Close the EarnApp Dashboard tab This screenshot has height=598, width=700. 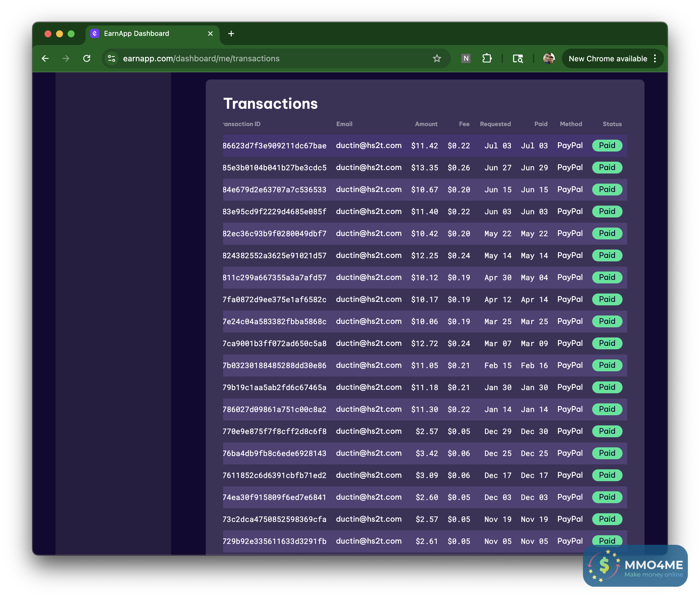click(x=210, y=34)
